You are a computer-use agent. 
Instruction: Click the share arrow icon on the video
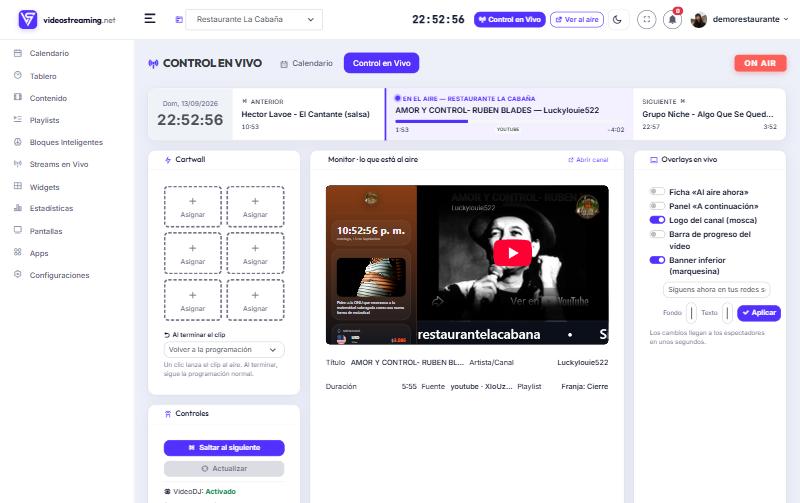coord(437,301)
